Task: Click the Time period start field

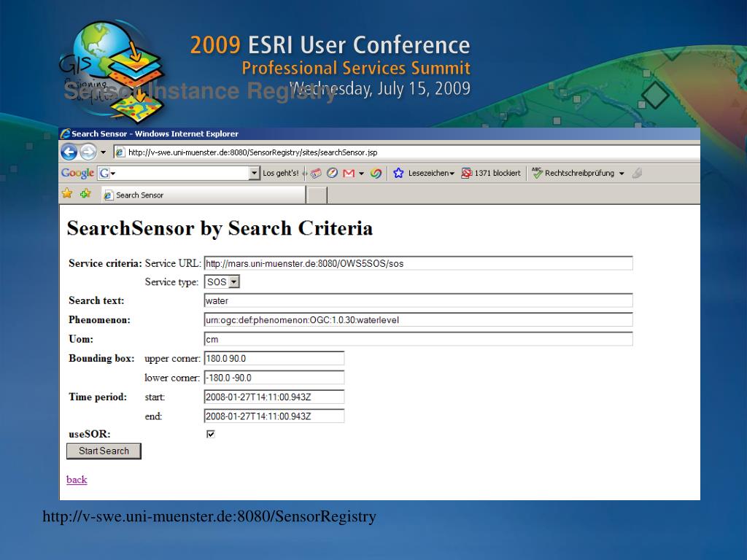Action: coord(274,397)
